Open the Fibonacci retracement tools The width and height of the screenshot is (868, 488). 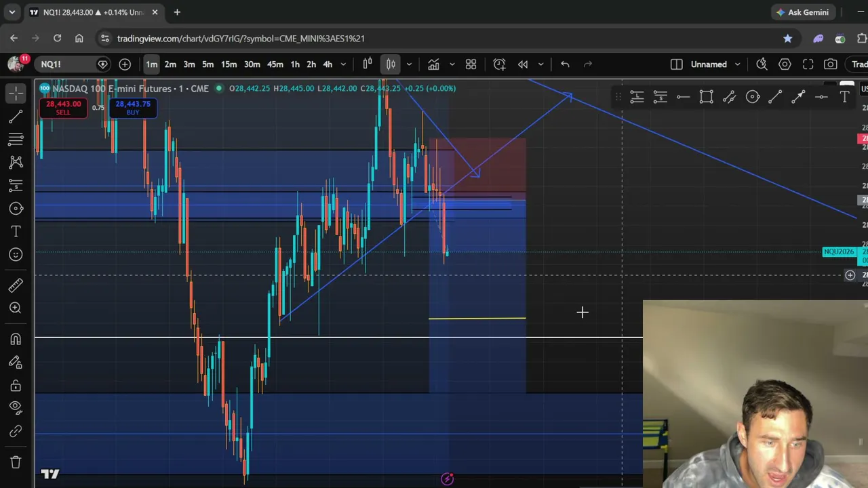coord(16,140)
